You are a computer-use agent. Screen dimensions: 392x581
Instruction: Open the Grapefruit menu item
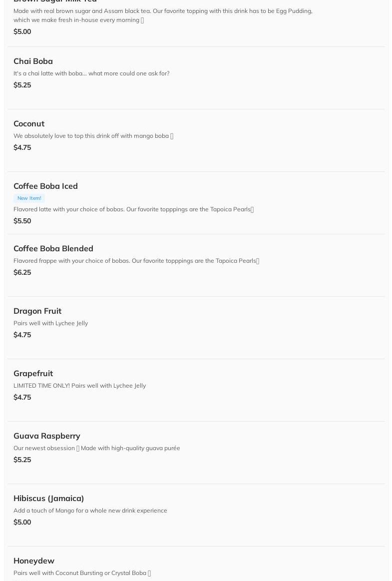(x=33, y=374)
